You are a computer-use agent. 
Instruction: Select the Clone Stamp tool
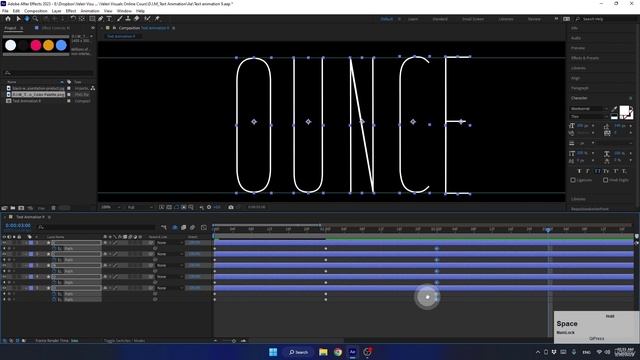pyautogui.click(x=128, y=19)
